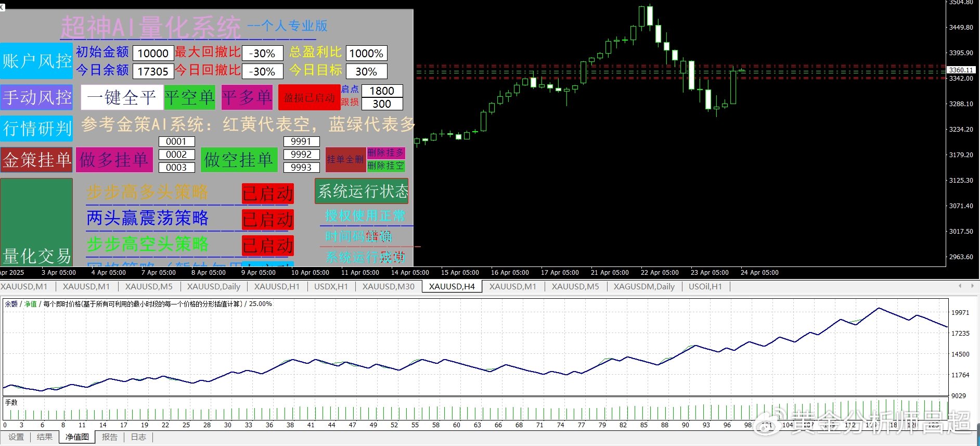The height and width of the screenshot is (446, 980).
Task: Switch to the XAUUSD,H1 chart tab
Action: click(277, 286)
